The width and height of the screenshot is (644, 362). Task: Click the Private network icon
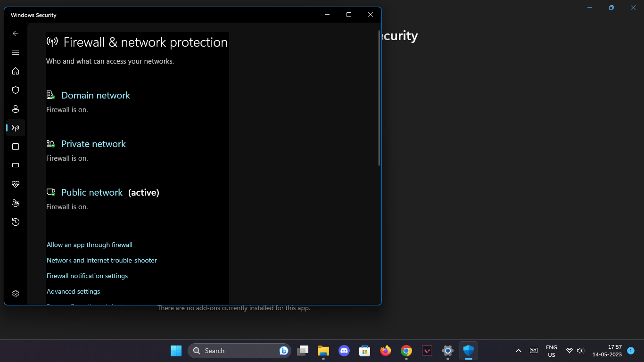(x=51, y=144)
